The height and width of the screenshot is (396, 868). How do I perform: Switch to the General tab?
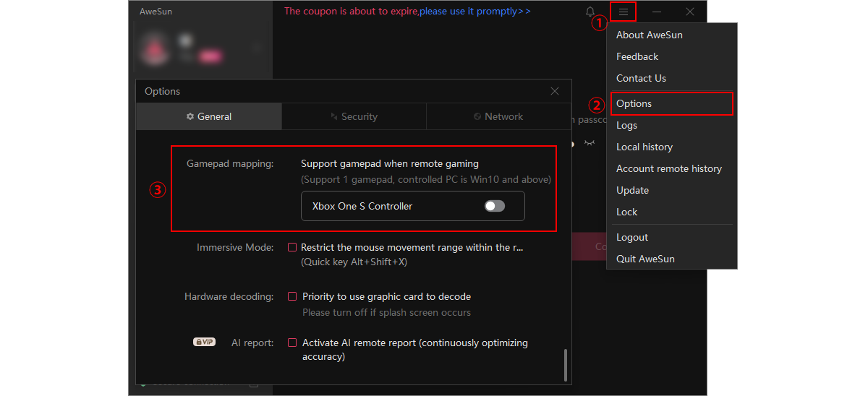209,116
